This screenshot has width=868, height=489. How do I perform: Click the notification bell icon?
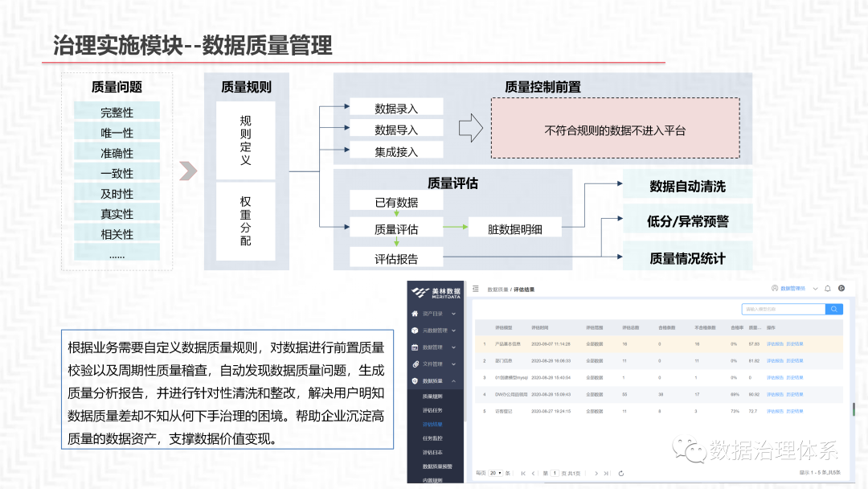click(825, 290)
